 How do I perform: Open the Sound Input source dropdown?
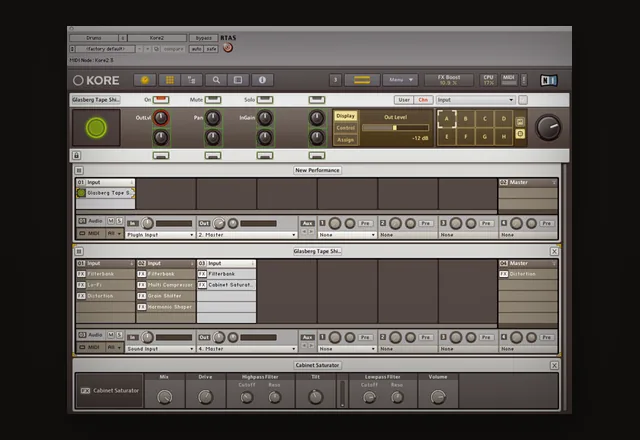click(160, 349)
